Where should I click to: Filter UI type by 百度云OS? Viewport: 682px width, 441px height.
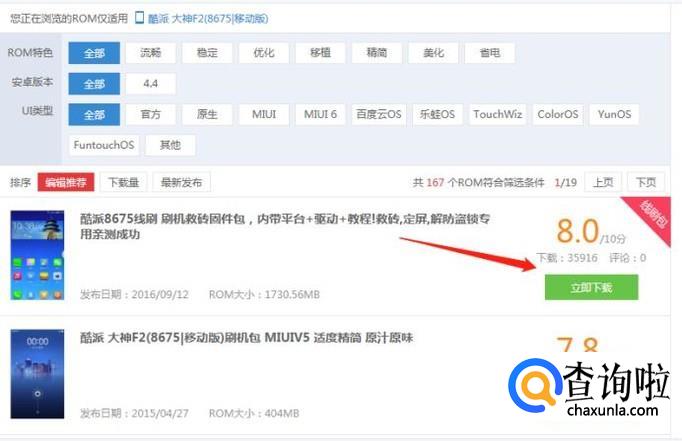[x=379, y=115]
